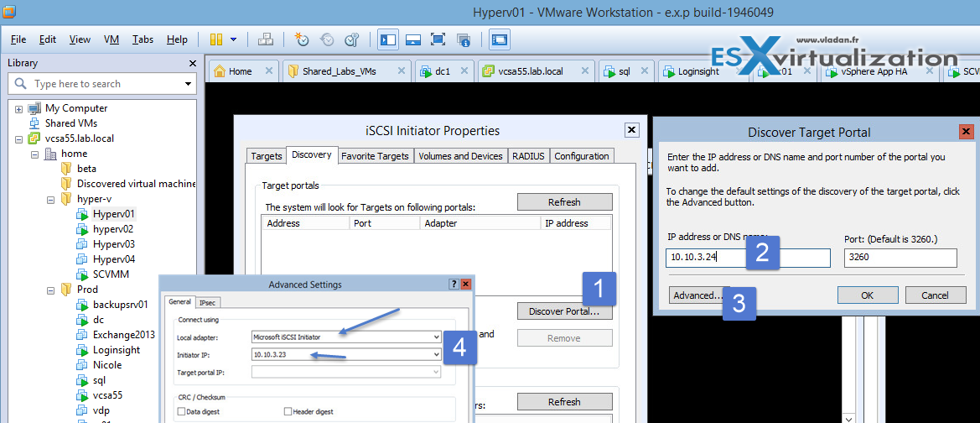
Task: Click Cancel in Discover Target Portal
Action: click(x=935, y=295)
